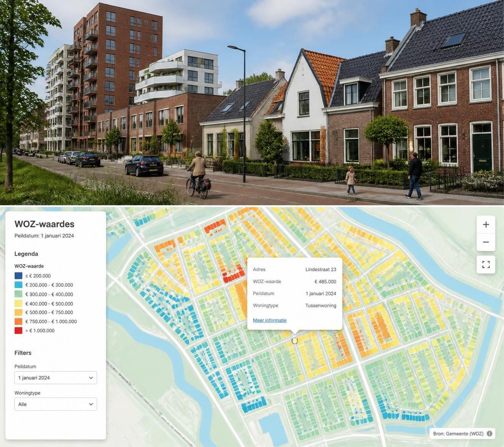Click the header text Peildatum: 1 januari 2024
This screenshot has width=504, height=447.
[44, 236]
